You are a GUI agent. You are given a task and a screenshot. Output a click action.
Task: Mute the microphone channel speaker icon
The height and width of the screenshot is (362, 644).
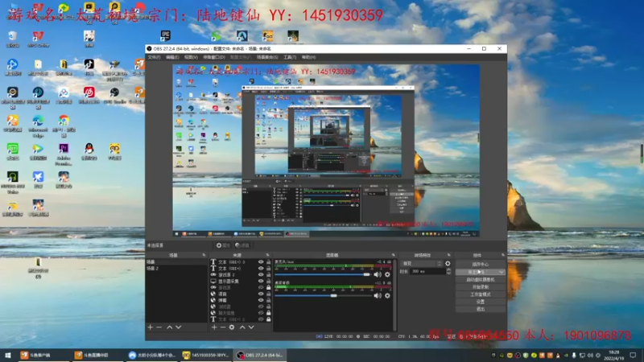click(378, 274)
